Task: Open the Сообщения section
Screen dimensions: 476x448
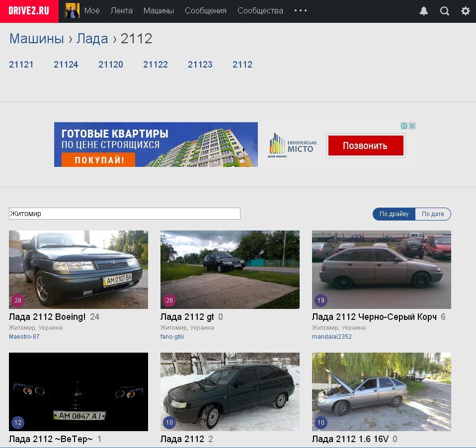Action: point(205,10)
